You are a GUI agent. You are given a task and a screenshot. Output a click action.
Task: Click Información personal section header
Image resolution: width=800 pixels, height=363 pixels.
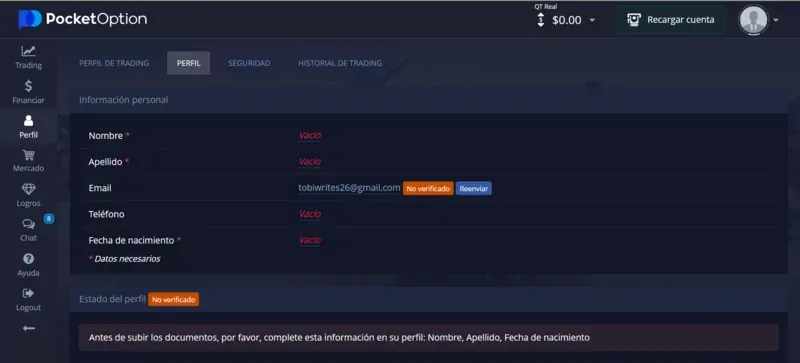[123, 100]
